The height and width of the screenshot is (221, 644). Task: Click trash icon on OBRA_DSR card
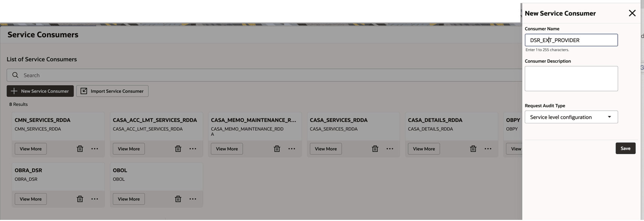click(80, 199)
